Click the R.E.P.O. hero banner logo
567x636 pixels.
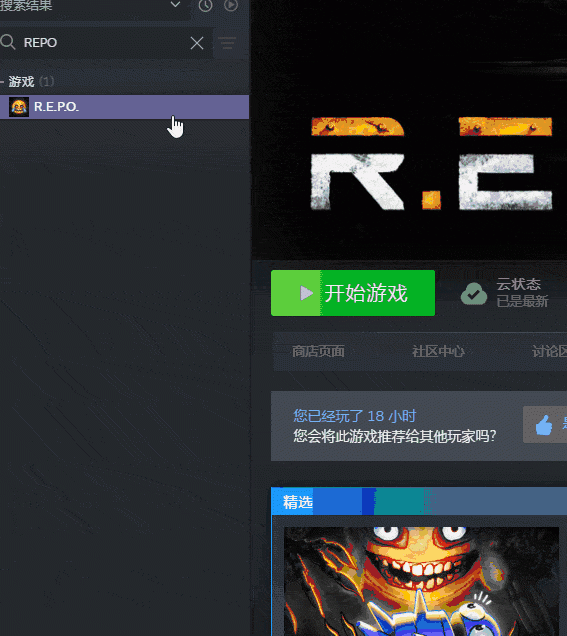(432, 163)
